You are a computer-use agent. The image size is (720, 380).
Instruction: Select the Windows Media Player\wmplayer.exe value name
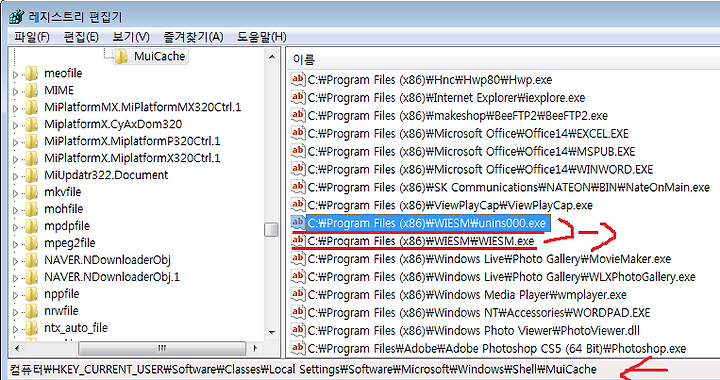[467, 295]
